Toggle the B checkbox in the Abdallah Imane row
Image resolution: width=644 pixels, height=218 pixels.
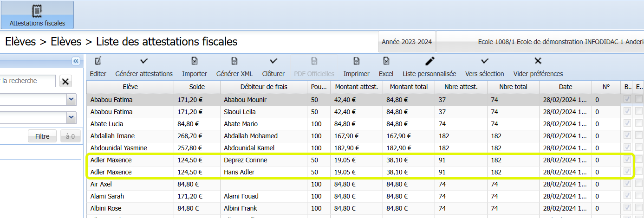(x=627, y=136)
